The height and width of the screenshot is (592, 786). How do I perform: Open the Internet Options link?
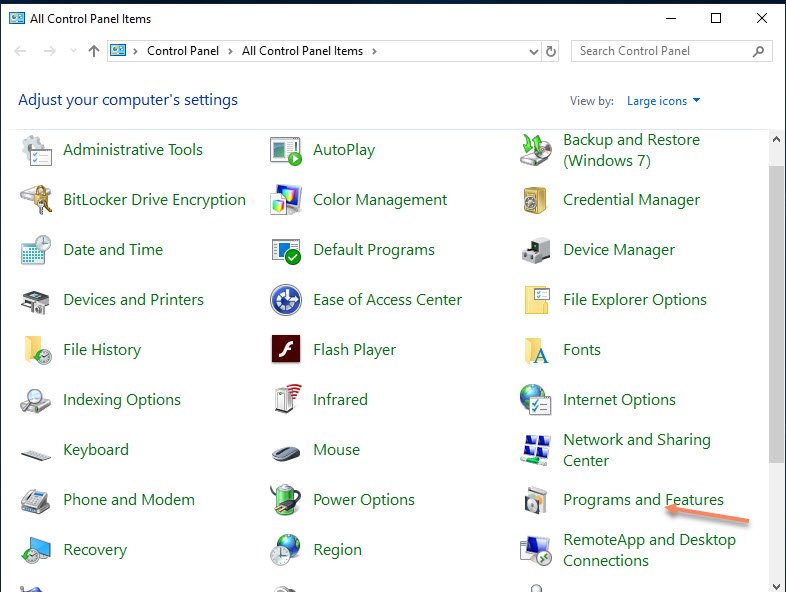tap(619, 400)
